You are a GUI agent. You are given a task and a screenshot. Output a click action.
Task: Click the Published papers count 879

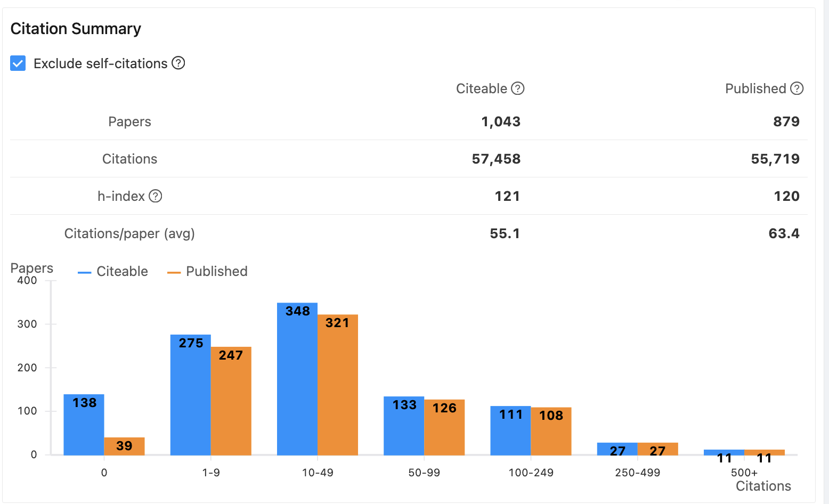[786, 121]
